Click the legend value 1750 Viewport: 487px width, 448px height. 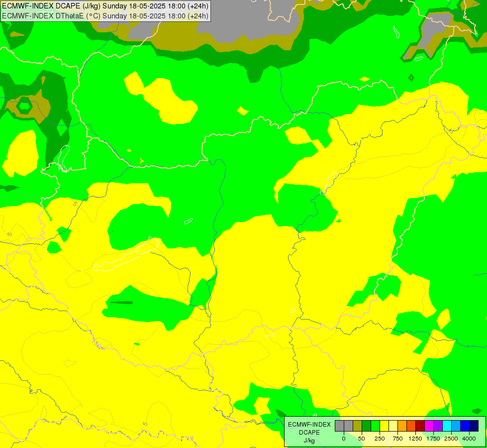click(433, 439)
